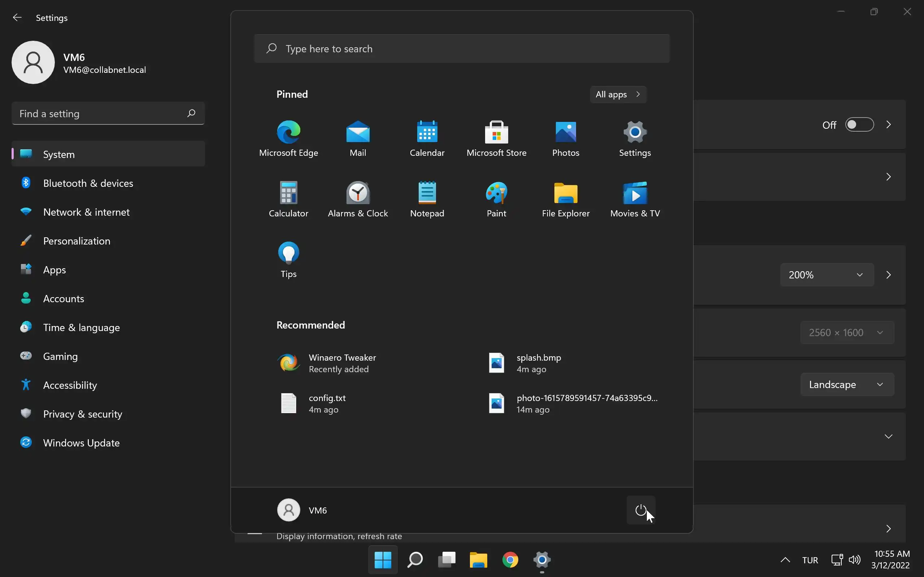This screenshot has height=577, width=924.
Task: Toggle the Off switch in Settings
Action: [859, 125]
